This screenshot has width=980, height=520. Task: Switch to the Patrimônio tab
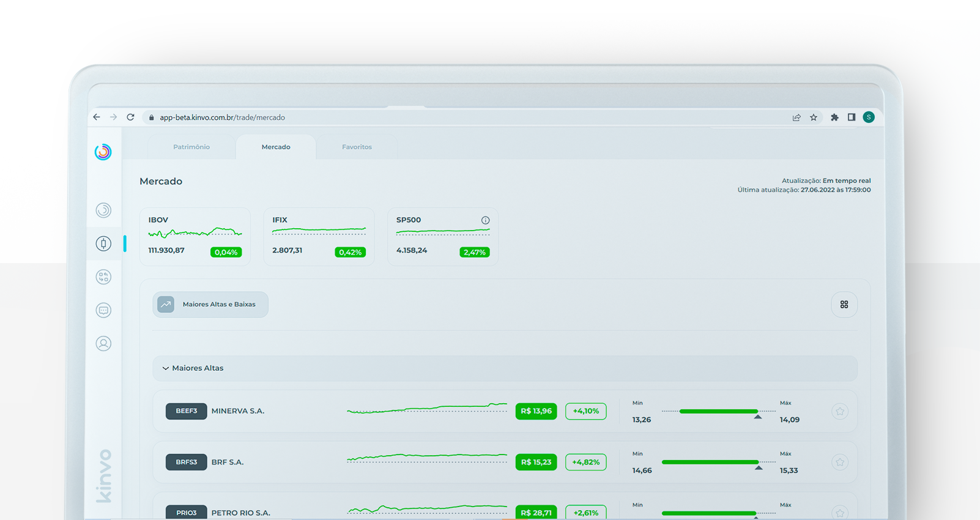pyautogui.click(x=191, y=147)
